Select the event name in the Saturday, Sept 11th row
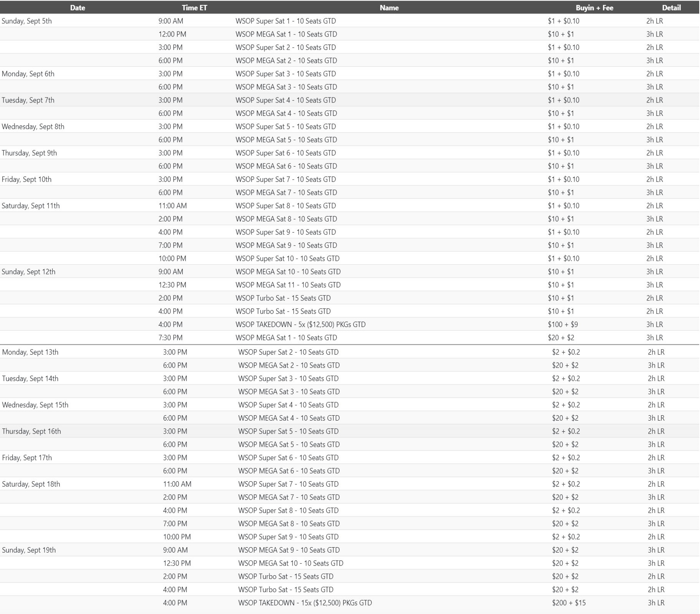The height and width of the screenshot is (614, 700). (286, 206)
